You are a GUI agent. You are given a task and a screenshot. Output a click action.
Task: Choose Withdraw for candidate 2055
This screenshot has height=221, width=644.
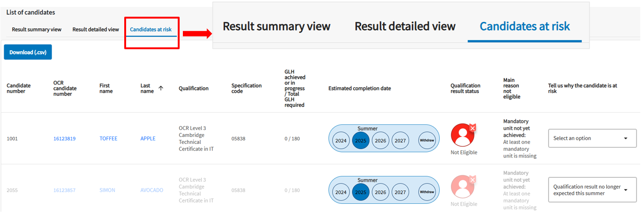[x=427, y=192]
